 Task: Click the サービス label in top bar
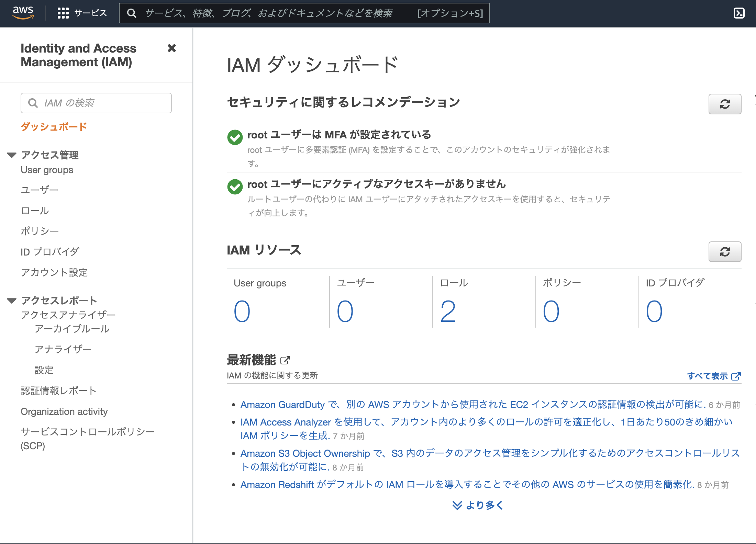point(91,13)
